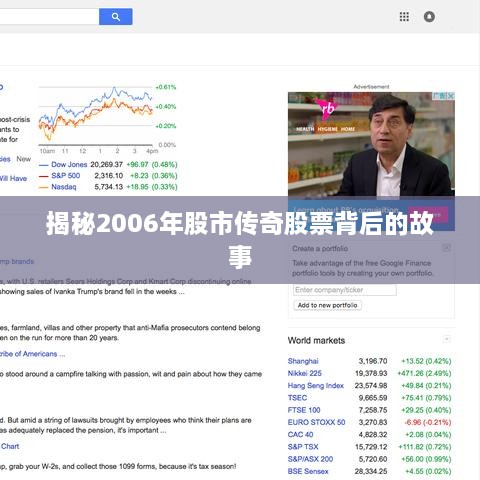Select Shanghai value 3,196.70
480x480 pixels.
click(x=373, y=361)
